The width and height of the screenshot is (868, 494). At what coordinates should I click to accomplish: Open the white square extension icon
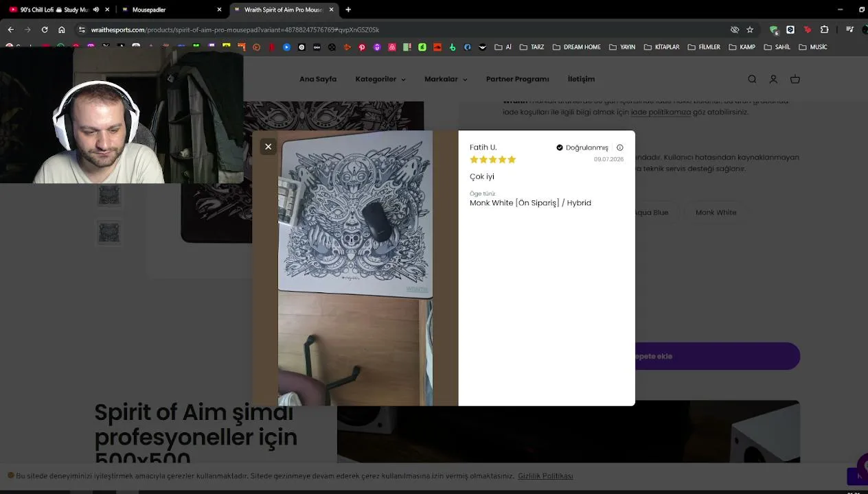click(x=790, y=30)
